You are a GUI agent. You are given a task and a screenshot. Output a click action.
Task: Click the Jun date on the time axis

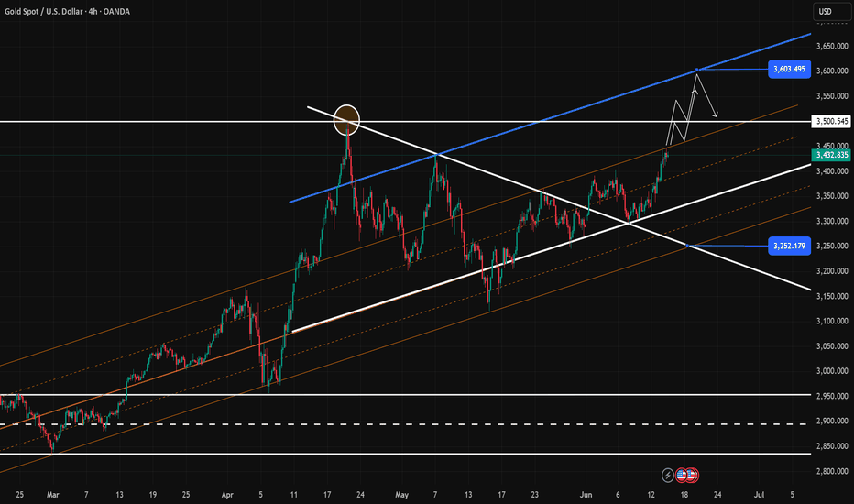[x=586, y=495]
